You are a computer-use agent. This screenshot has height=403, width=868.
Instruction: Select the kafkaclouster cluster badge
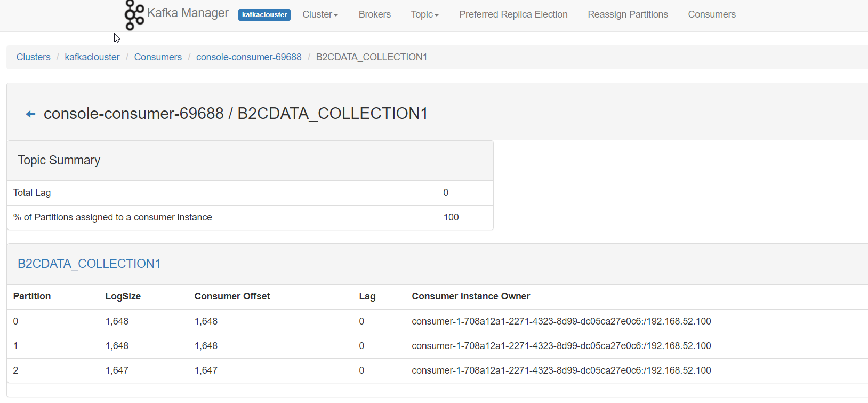coord(264,15)
